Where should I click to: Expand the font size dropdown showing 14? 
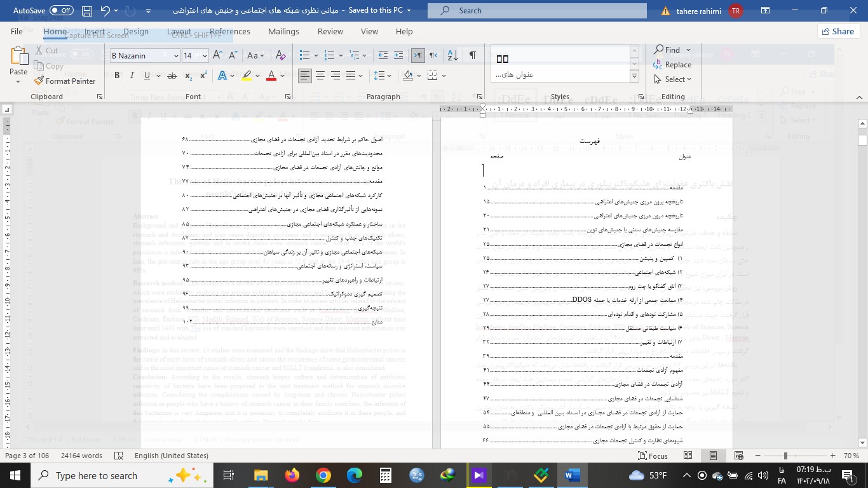point(204,56)
